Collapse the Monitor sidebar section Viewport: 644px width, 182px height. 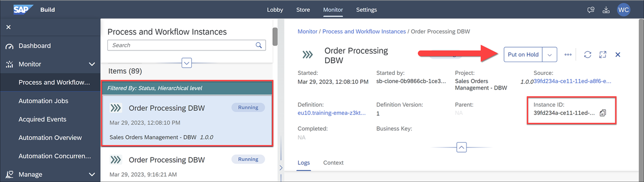pyautogui.click(x=92, y=64)
